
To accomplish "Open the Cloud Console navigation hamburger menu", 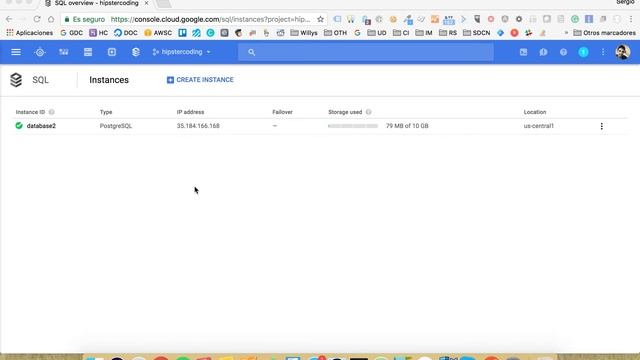I will [16, 52].
